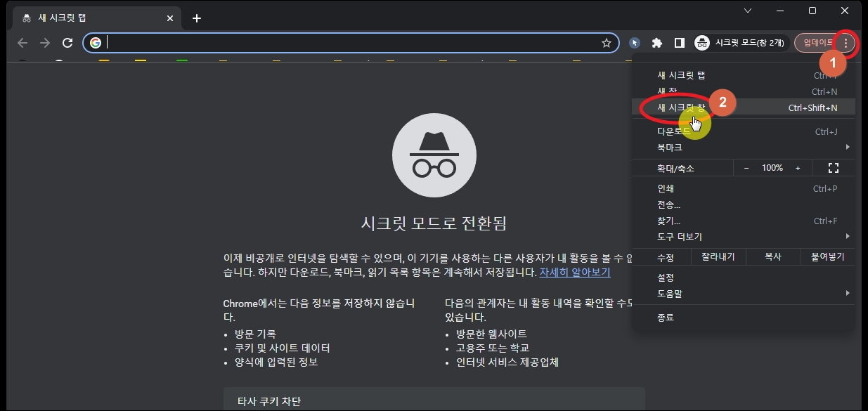The height and width of the screenshot is (411, 868).
Task: Choose 인쇄 in the menu
Action: [x=744, y=188]
